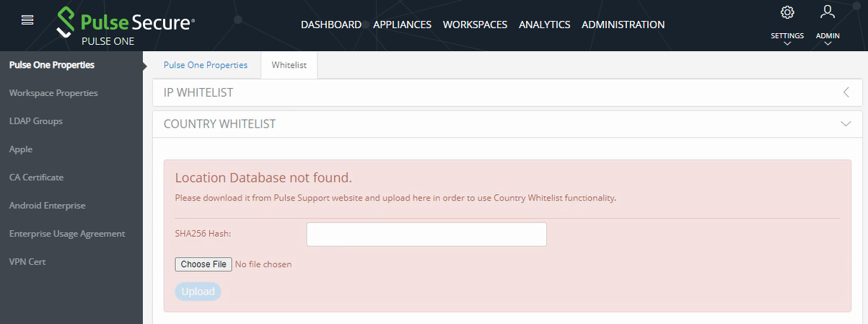This screenshot has height=324, width=868.
Task: Open CA Certificate in sidebar
Action: (x=36, y=178)
